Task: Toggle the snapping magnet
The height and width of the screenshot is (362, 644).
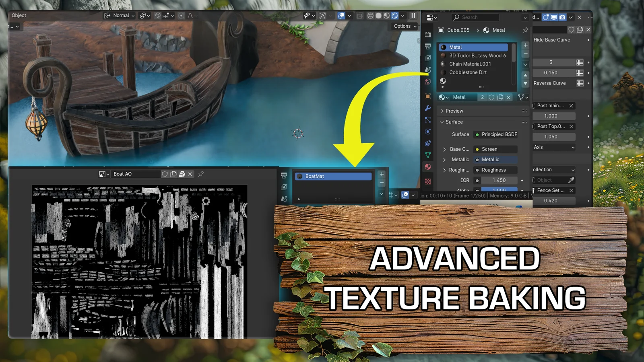Action: (158, 16)
